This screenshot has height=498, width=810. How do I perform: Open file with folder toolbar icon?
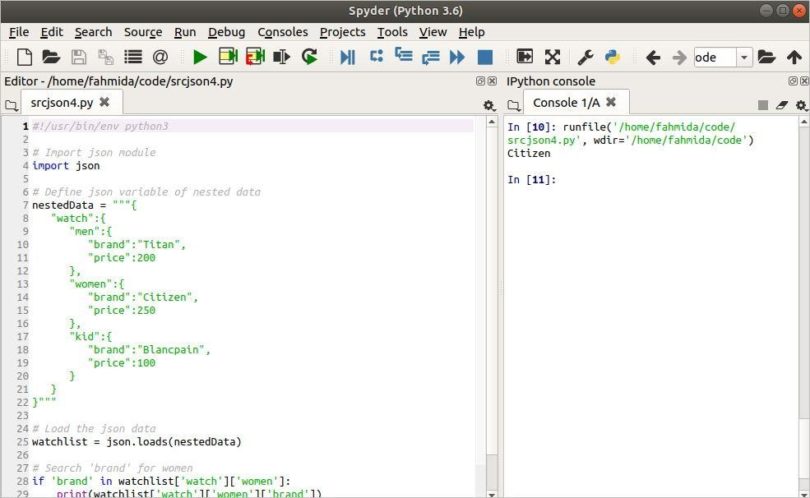pos(51,57)
